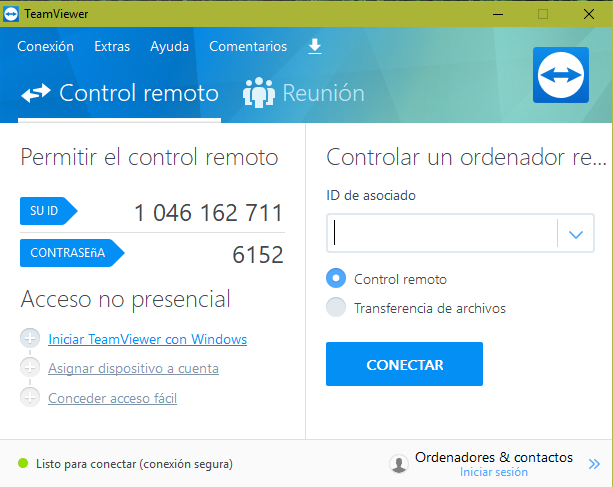Click the Controlar un ordenador re... heading
Image resolution: width=613 pixels, height=487 pixels.
pos(466,157)
